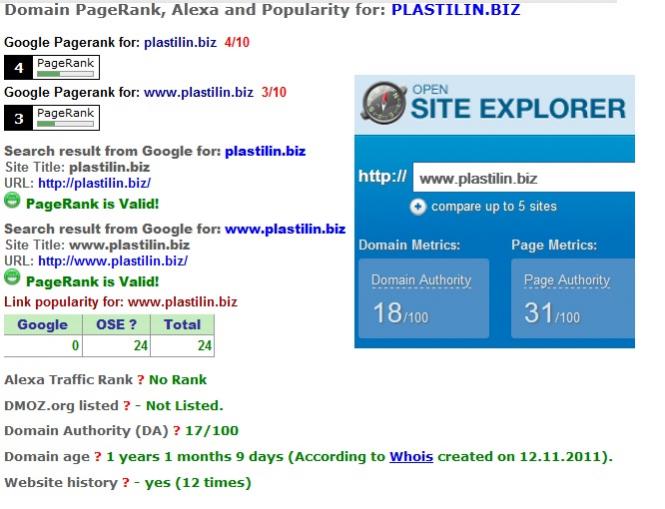Click the red 4/10 rank text

(x=237, y=42)
